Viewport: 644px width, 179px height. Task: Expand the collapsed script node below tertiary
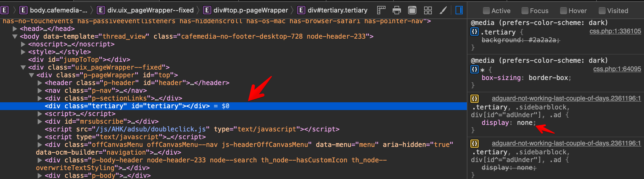pyautogui.click(x=40, y=114)
